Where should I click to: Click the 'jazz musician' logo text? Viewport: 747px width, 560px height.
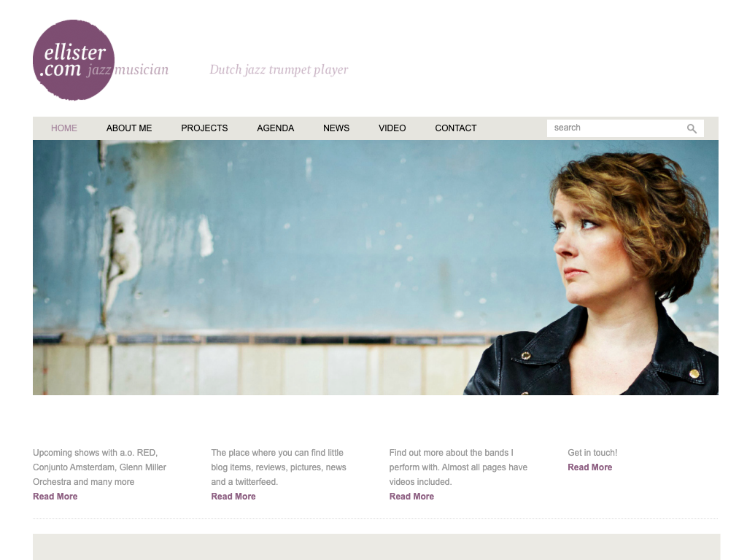pos(128,70)
